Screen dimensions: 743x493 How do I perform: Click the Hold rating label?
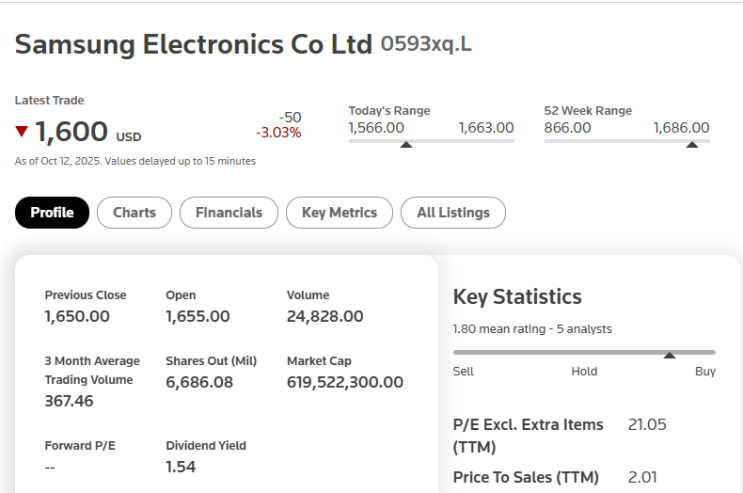584,371
